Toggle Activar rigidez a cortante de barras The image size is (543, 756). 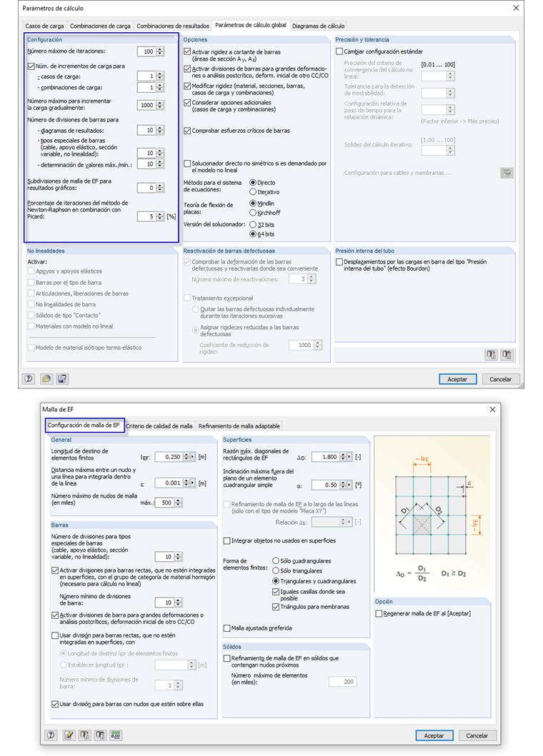[187, 51]
